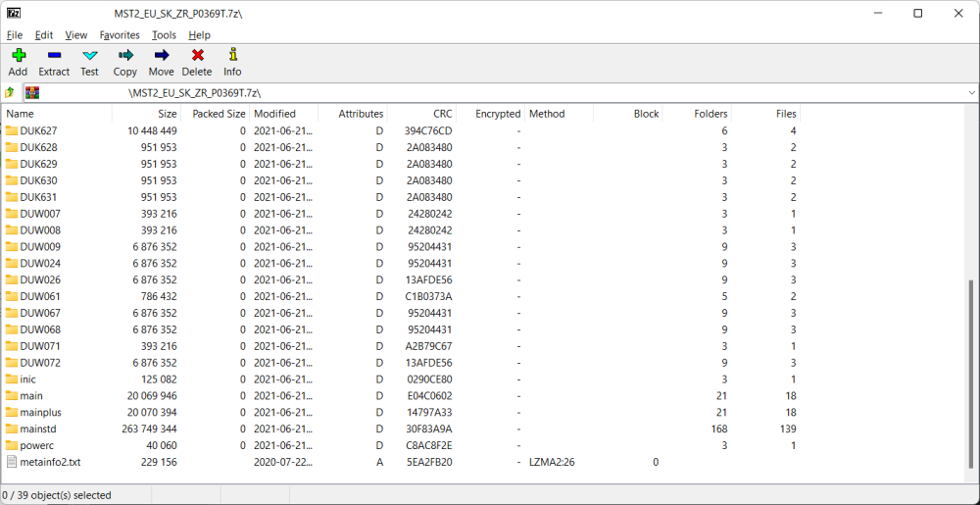Select the DUW061 folder icon
Image resolution: width=980 pixels, height=505 pixels.
pyautogui.click(x=12, y=296)
